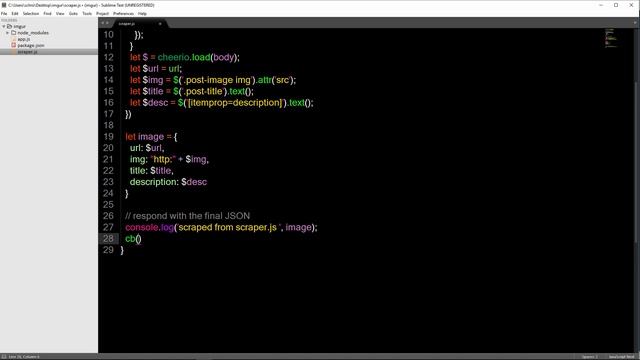This screenshot has width=640, height=360.
Task: Maximize the Sublime Text window
Action: click(616, 5)
